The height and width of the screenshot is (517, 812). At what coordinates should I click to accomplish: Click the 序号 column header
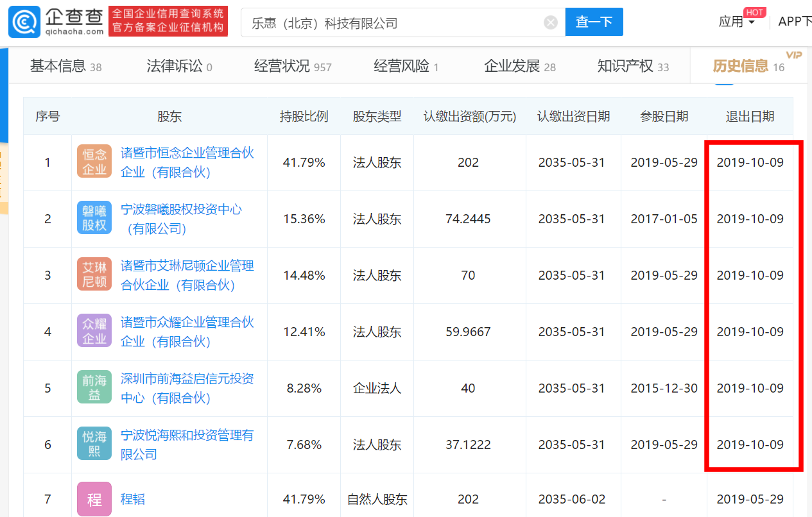(x=48, y=116)
